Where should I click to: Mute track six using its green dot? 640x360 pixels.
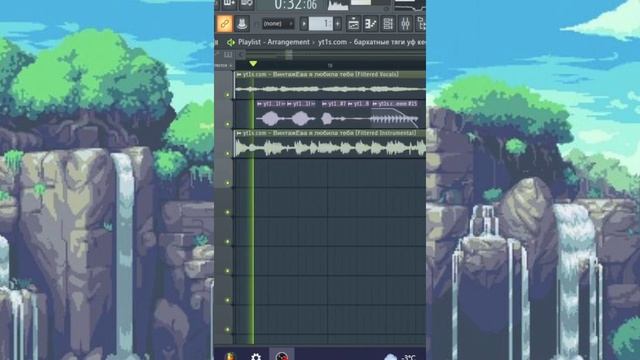pyautogui.click(x=228, y=242)
